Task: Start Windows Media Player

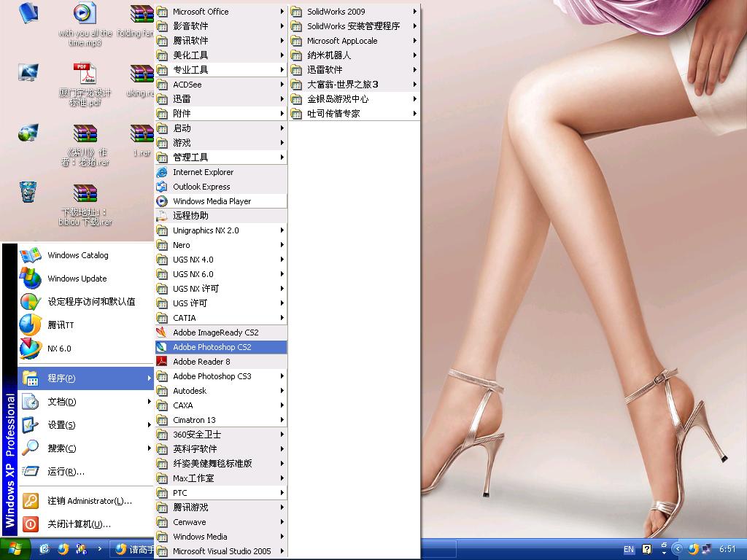Action: tap(221, 201)
